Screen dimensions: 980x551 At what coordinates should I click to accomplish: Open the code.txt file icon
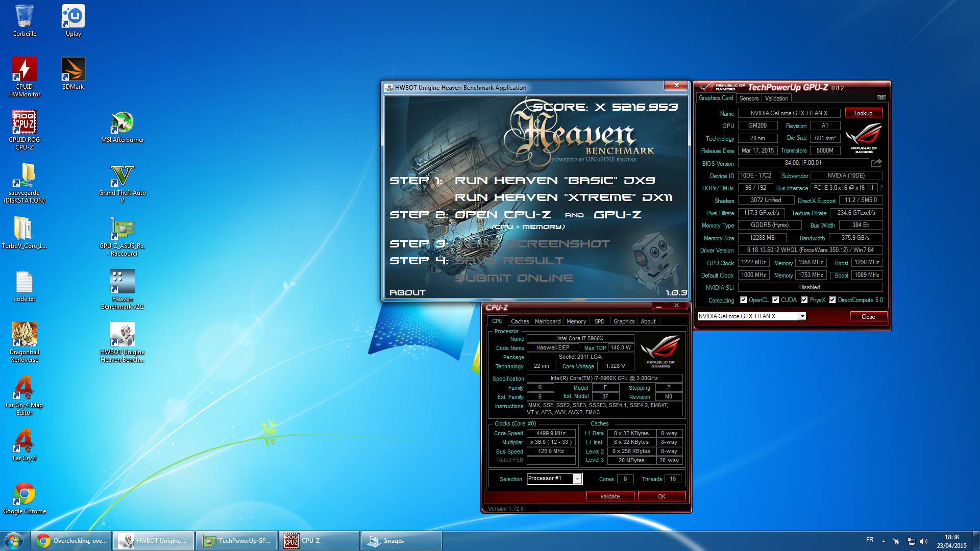click(24, 286)
